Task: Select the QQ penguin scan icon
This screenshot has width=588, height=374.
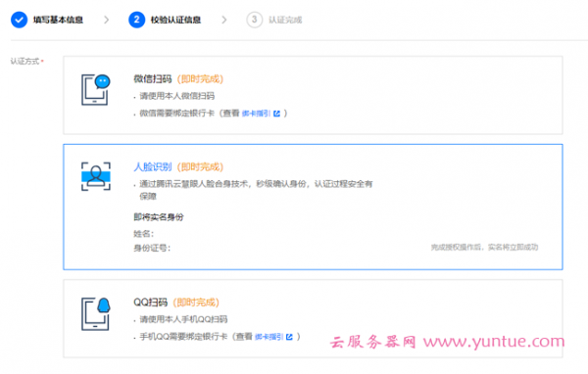Action: pos(96,313)
